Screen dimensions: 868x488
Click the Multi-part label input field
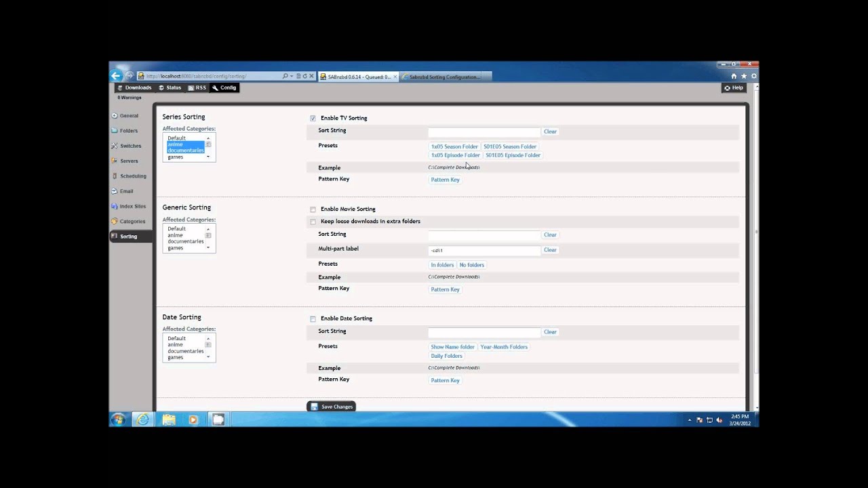click(x=484, y=250)
